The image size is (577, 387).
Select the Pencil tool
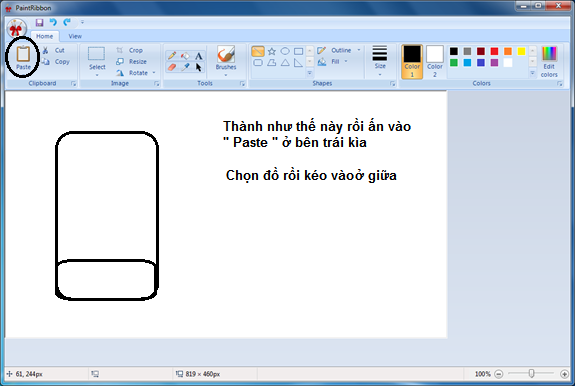tap(171, 56)
